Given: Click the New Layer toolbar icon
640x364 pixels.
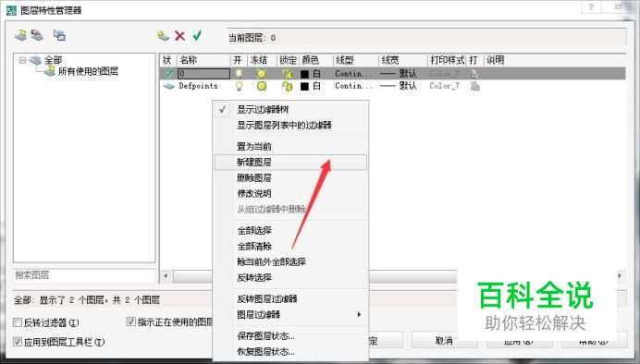Looking at the screenshot, I should 164,36.
